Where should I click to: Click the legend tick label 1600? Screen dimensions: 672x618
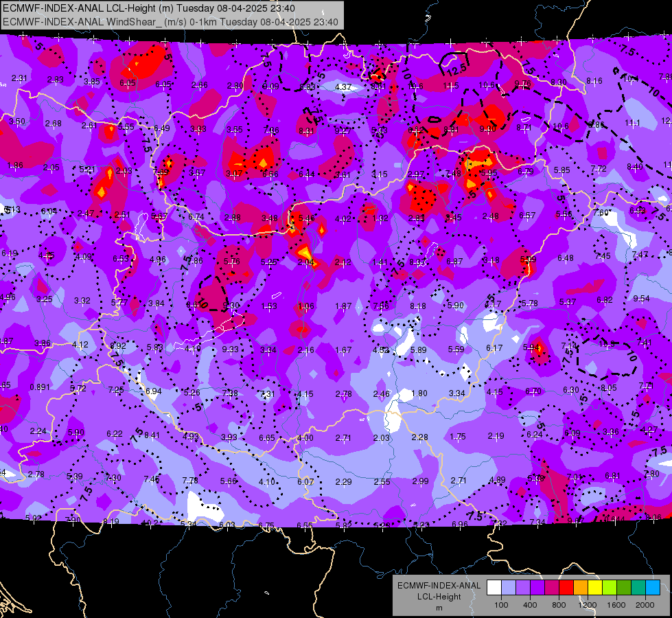click(616, 605)
